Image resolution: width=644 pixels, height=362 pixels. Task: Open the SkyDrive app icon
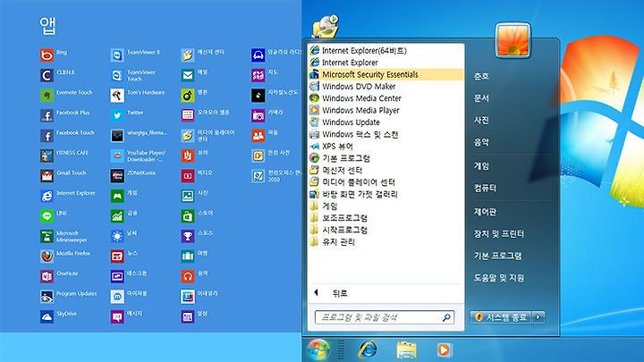click(47, 316)
